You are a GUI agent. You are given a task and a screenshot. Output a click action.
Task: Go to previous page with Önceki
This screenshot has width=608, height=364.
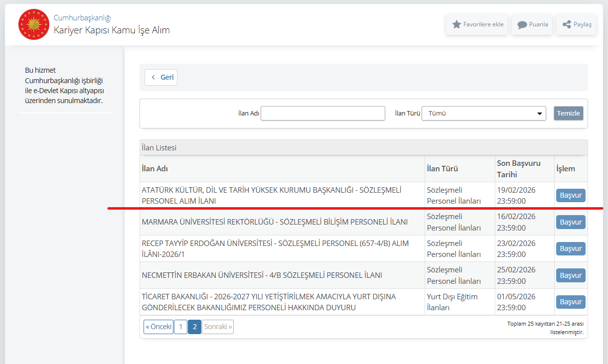[x=158, y=327]
